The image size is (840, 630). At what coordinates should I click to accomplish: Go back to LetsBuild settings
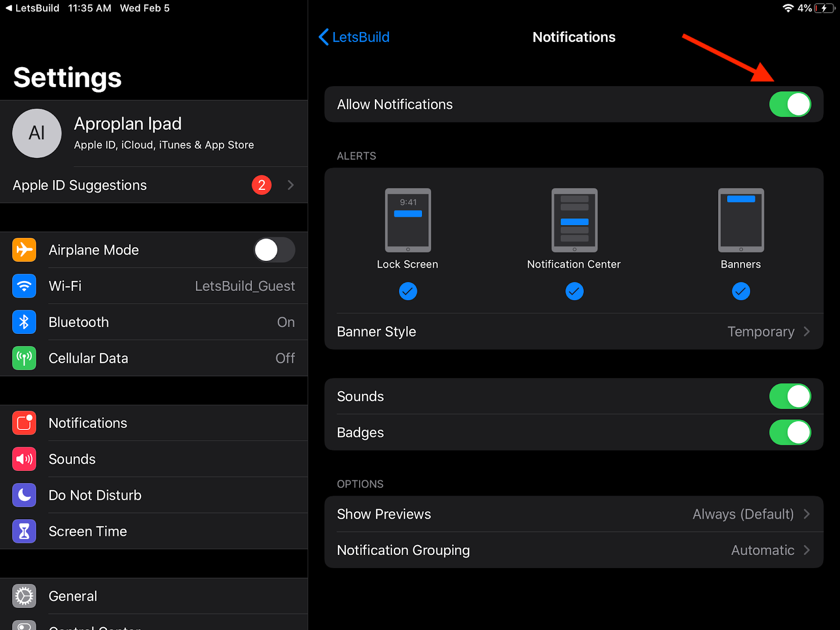(354, 37)
